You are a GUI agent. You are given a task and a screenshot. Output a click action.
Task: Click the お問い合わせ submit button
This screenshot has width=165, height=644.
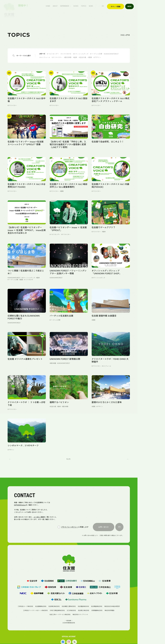click(x=103, y=527)
